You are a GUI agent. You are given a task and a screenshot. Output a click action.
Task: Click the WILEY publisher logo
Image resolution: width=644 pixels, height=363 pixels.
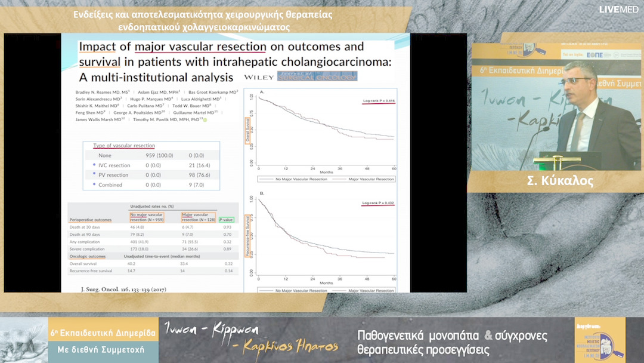[259, 76]
